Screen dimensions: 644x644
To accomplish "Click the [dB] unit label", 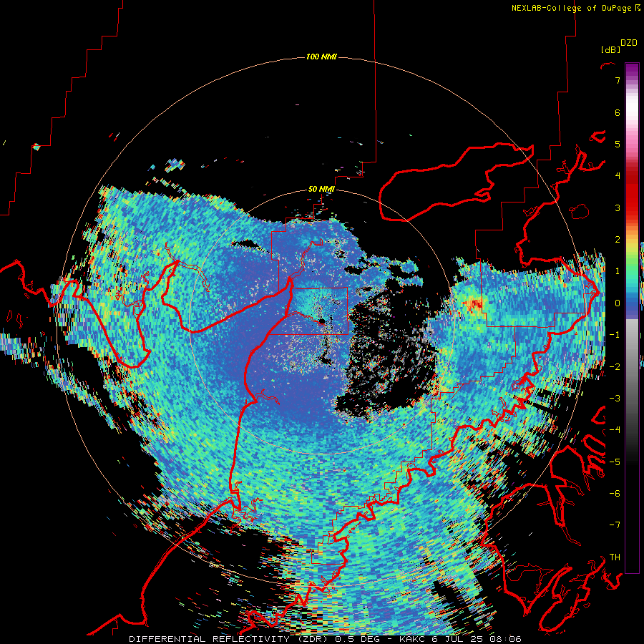I will (x=610, y=49).
